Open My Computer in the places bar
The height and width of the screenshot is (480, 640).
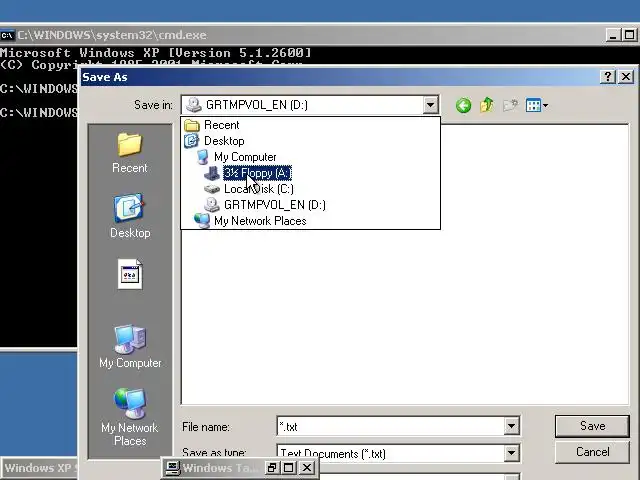(x=130, y=347)
